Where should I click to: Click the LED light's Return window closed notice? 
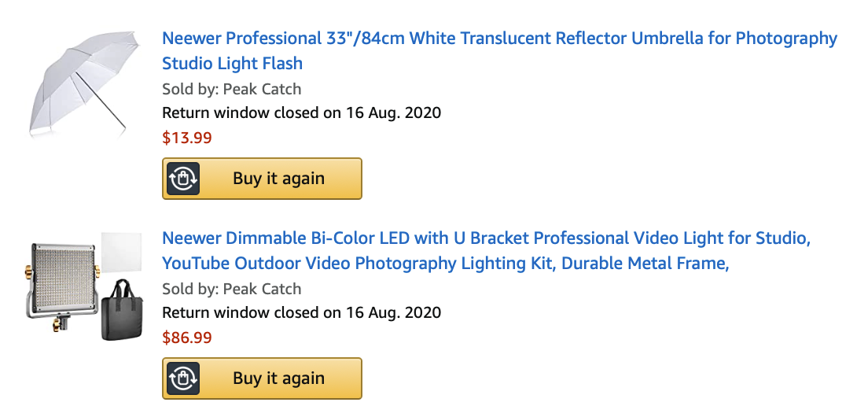coord(302,313)
